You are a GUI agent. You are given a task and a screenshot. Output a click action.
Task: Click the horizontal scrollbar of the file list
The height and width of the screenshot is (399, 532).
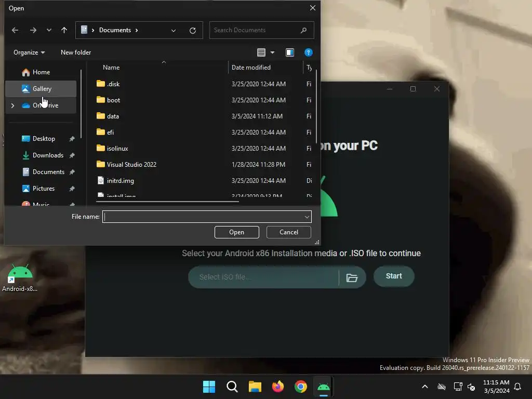pyautogui.click(x=167, y=202)
